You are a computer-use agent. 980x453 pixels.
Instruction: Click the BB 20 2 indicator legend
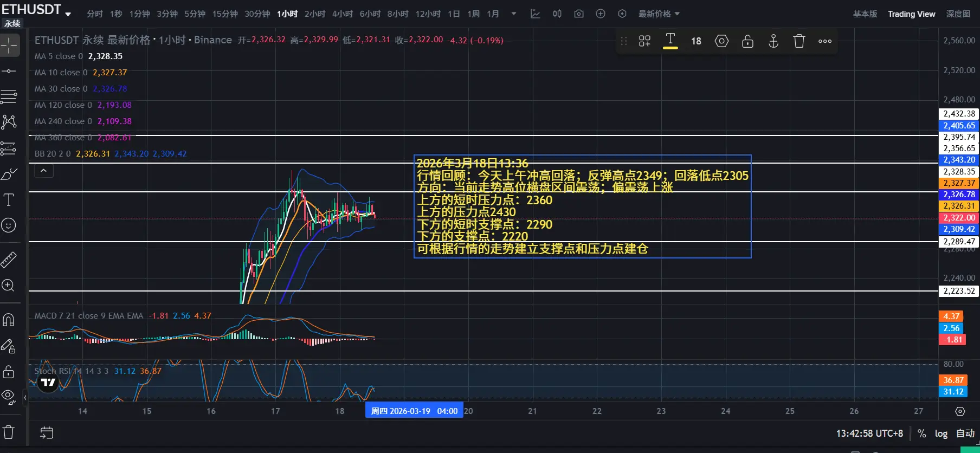coord(111,154)
